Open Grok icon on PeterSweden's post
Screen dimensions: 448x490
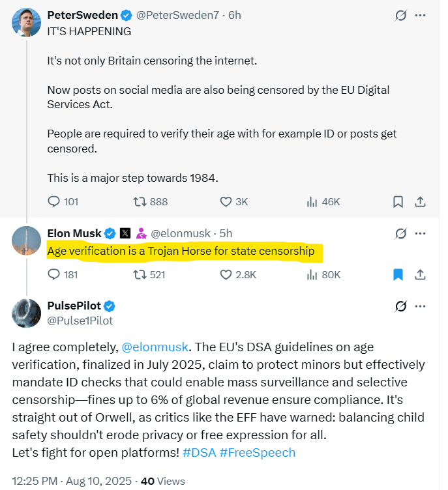point(401,16)
